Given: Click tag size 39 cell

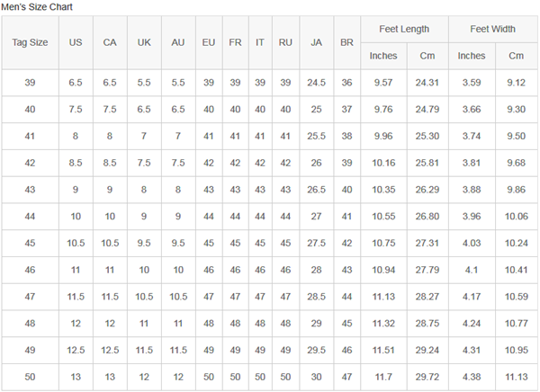Looking at the screenshot, I should click(x=30, y=83).
